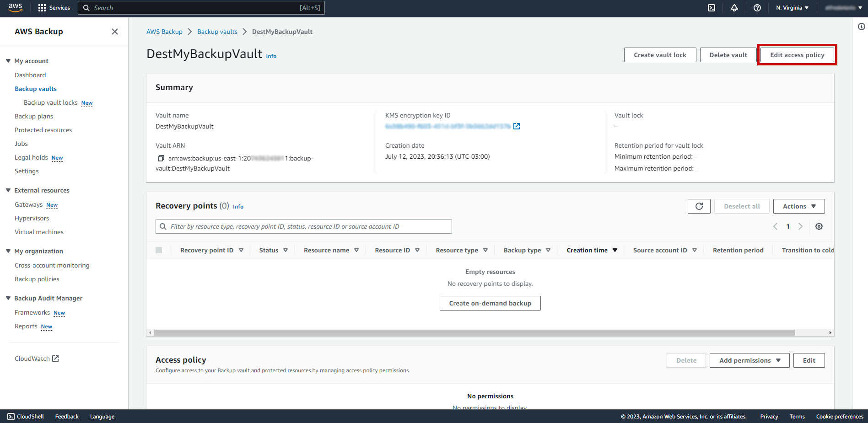Click Delete vault button

(x=728, y=55)
